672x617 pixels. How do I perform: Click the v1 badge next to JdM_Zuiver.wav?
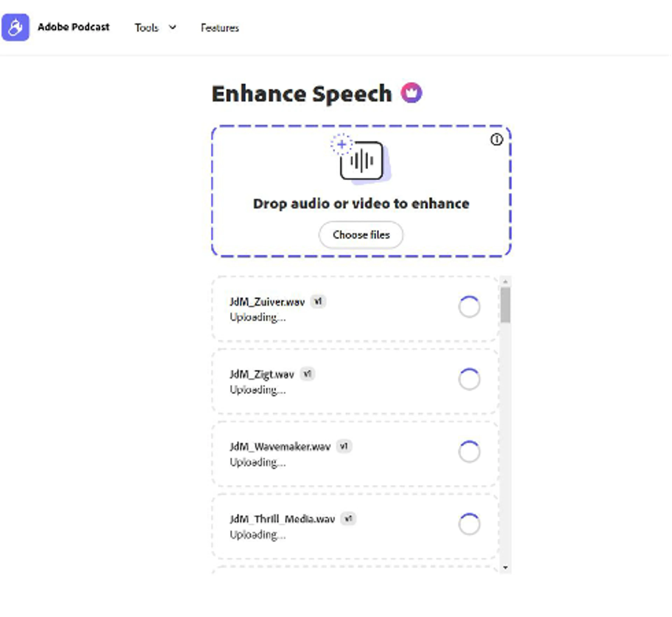click(x=318, y=301)
